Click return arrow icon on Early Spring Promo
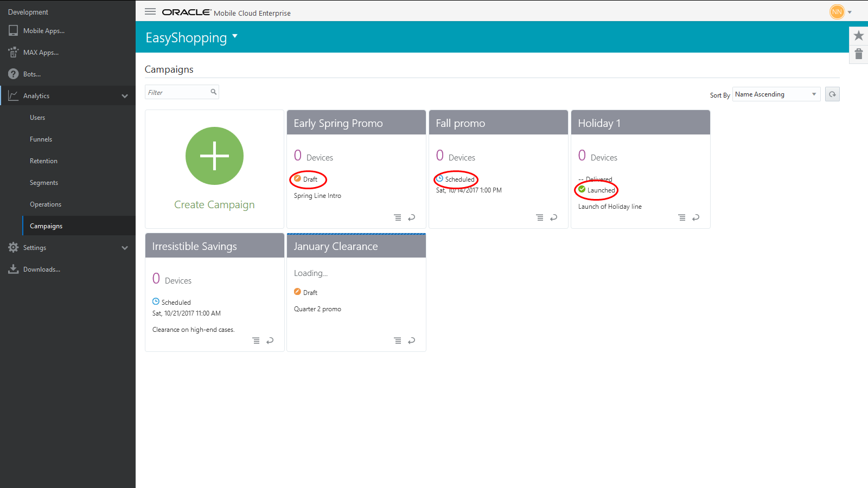The height and width of the screenshot is (488, 868). (x=412, y=217)
